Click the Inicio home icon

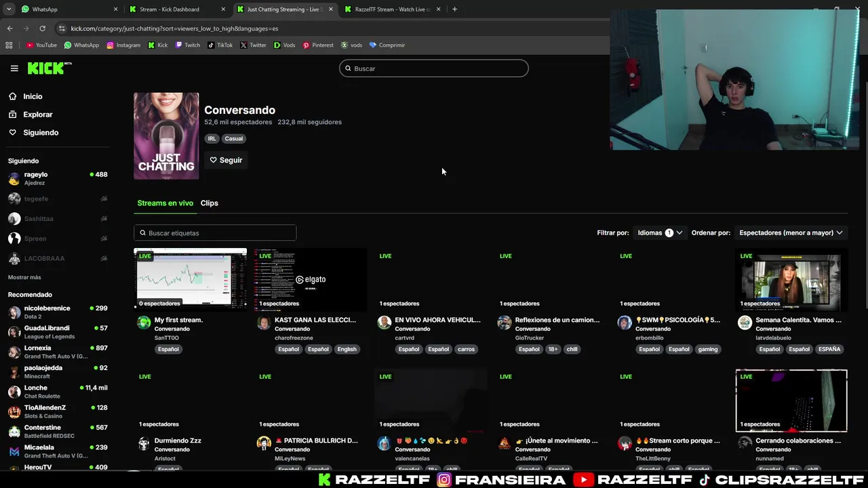click(x=12, y=96)
